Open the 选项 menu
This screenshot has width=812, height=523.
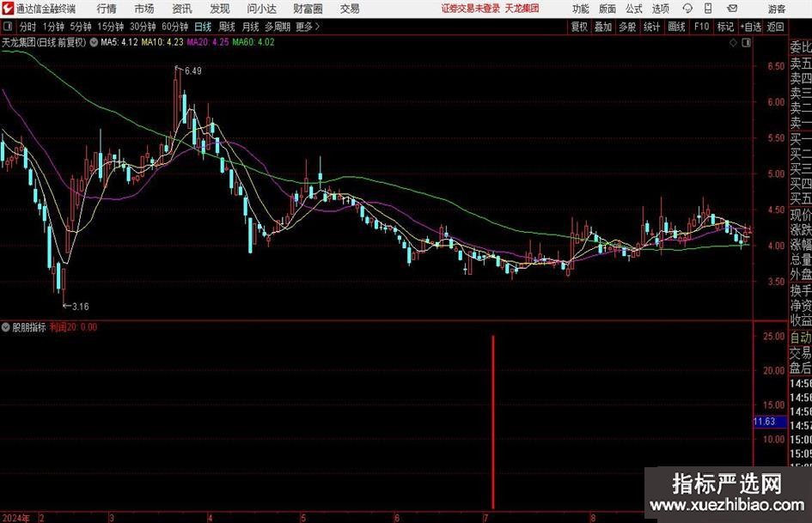pos(661,9)
